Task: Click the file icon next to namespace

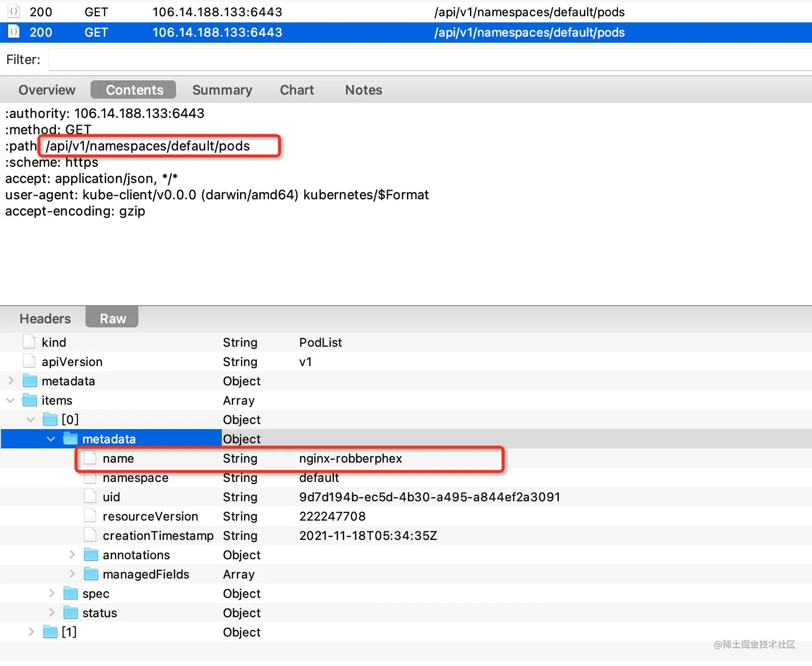Action: 91,478
